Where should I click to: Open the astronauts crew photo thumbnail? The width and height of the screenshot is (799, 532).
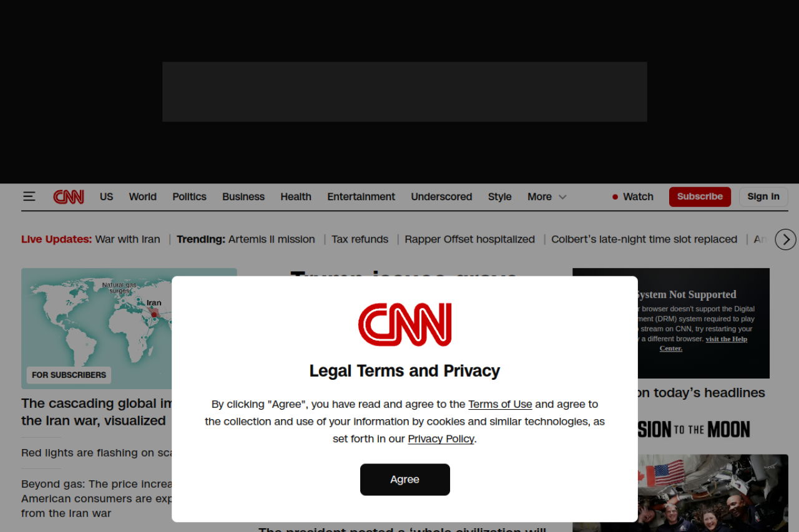tap(713, 493)
